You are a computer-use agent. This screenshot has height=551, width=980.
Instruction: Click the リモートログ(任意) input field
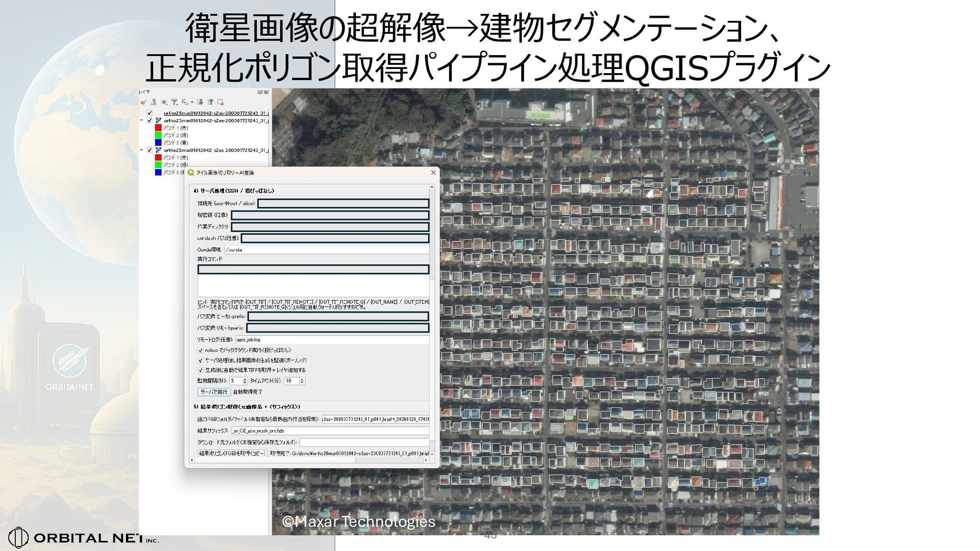click(x=332, y=340)
